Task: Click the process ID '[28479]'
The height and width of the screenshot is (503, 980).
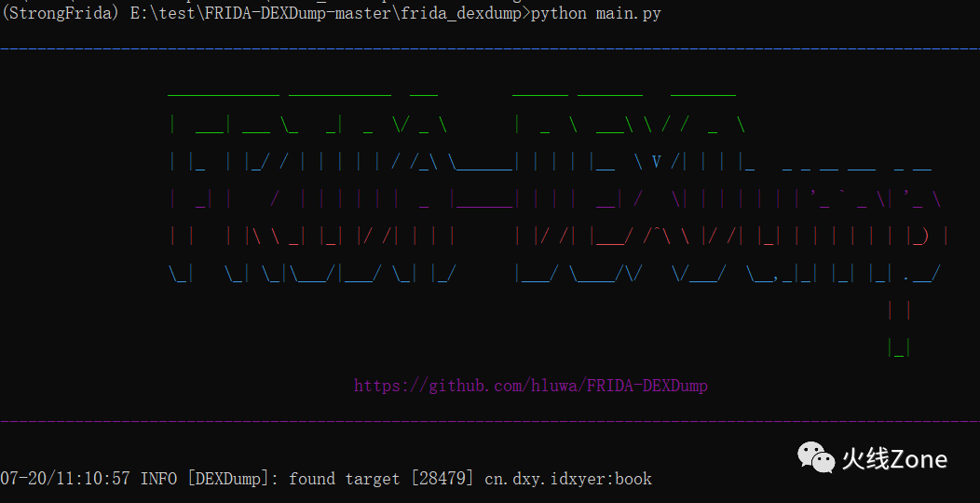Action: pos(442,480)
